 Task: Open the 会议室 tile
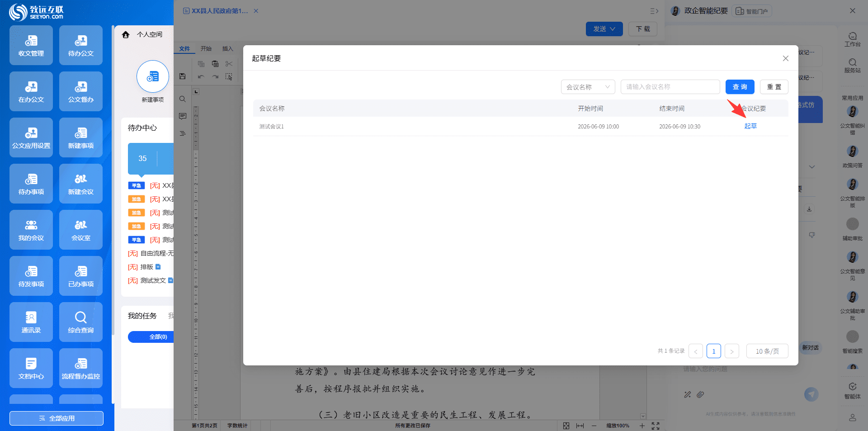coord(81,230)
